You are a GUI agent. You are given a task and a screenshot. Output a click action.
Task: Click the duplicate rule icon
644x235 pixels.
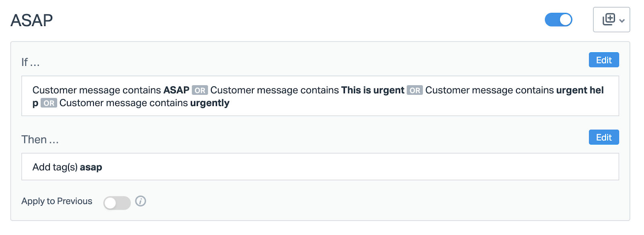pyautogui.click(x=608, y=19)
